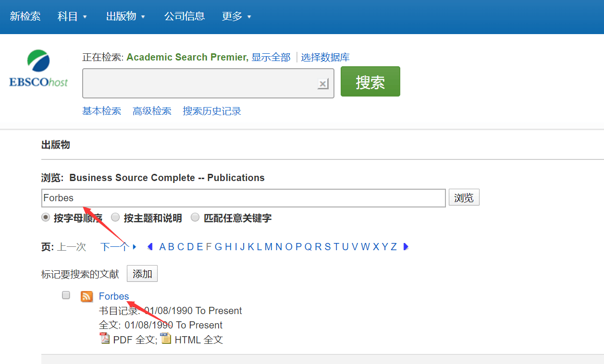
Task: Jump to letter R publications
Action: (x=318, y=247)
